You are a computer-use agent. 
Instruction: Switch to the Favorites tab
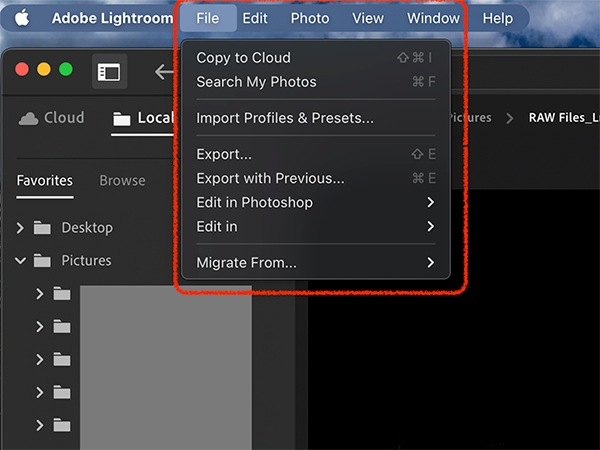click(45, 181)
